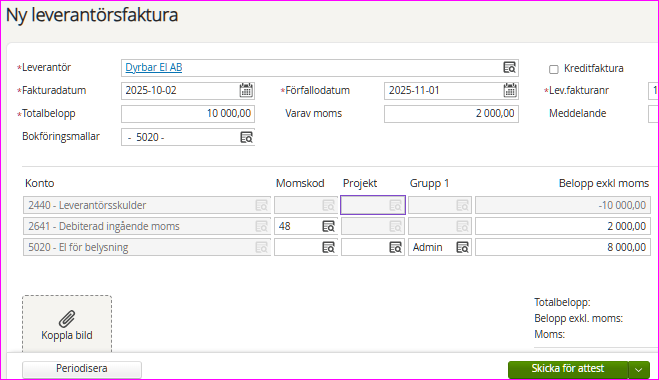Open supplier lookup icon in Leverantör field
The width and height of the screenshot is (659, 380).
tap(509, 68)
